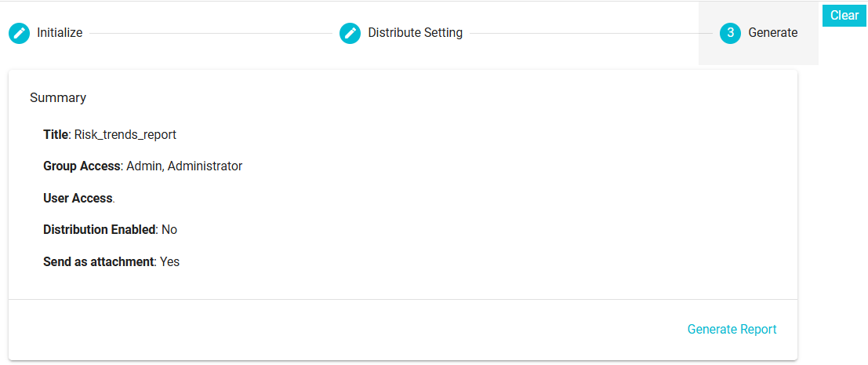Click the Generate Report link

click(732, 330)
